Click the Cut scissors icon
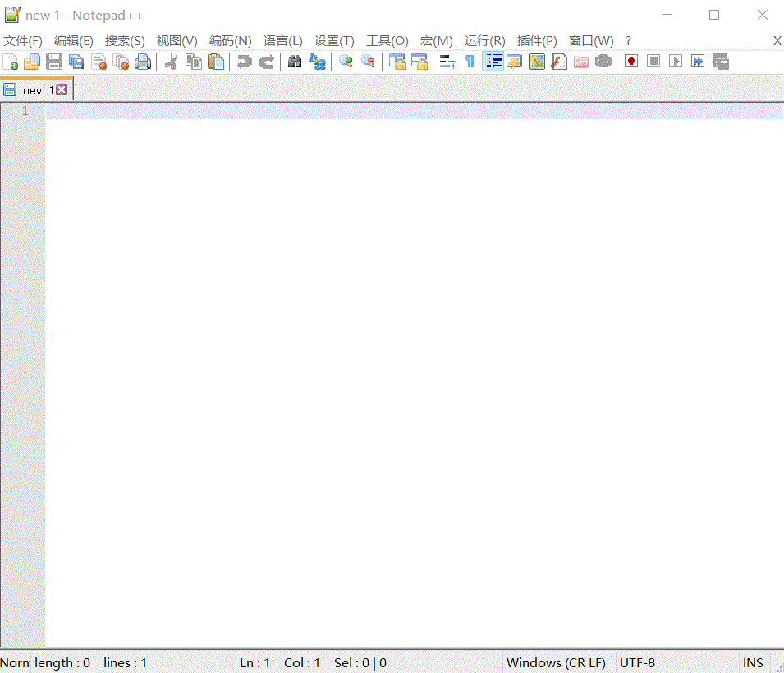Viewport: 784px width, 673px height. [172, 62]
